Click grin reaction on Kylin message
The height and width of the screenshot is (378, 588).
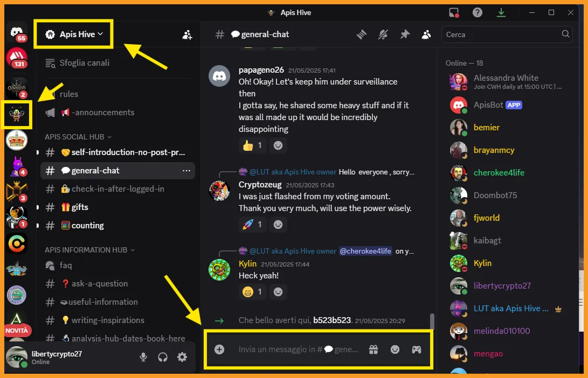(x=252, y=291)
